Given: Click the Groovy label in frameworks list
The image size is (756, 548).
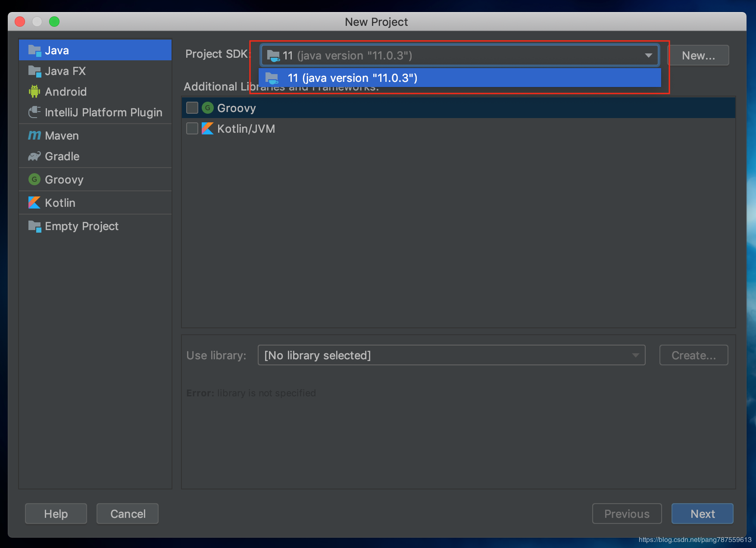Looking at the screenshot, I should click(x=237, y=108).
